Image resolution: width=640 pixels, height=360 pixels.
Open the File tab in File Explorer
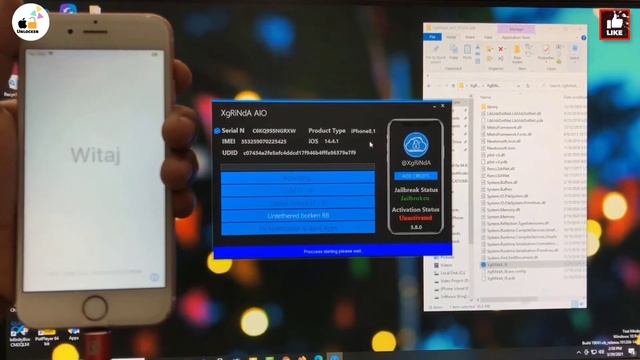pos(432,37)
